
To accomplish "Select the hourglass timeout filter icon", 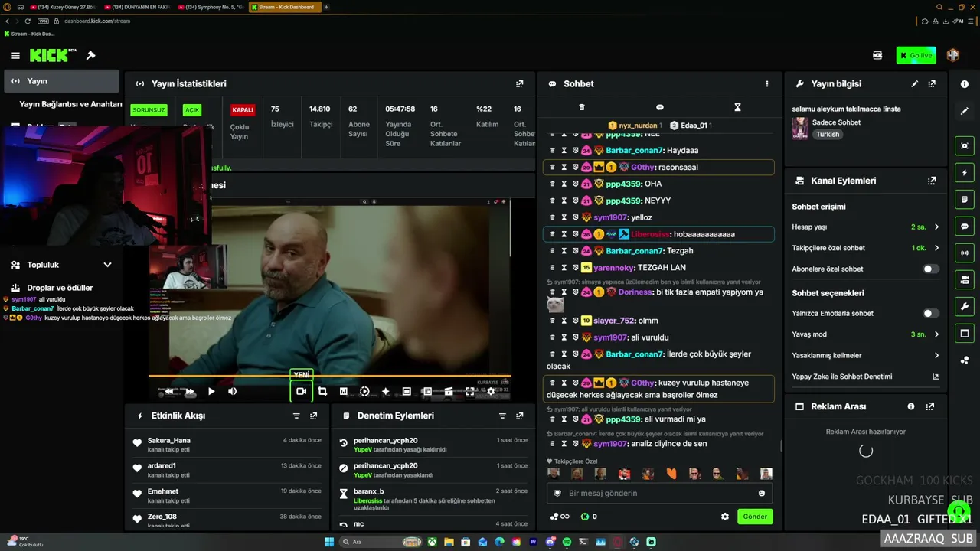I will click(x=737, y=107).
